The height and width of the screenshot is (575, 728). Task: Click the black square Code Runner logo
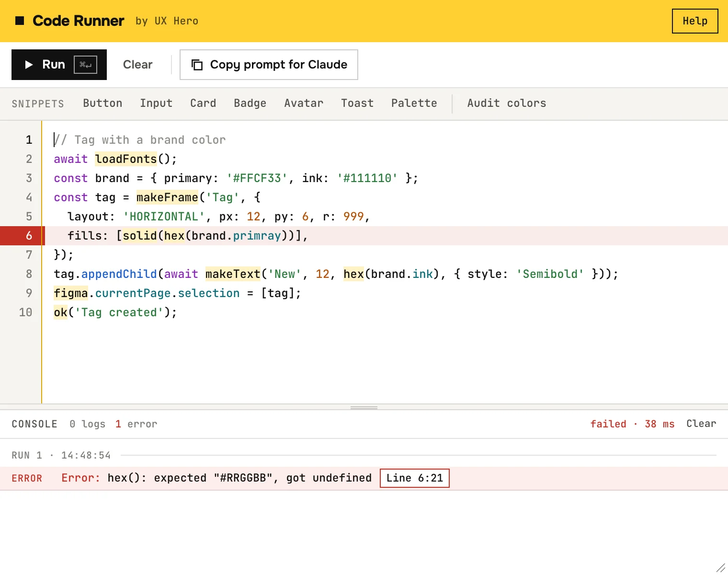20,21
